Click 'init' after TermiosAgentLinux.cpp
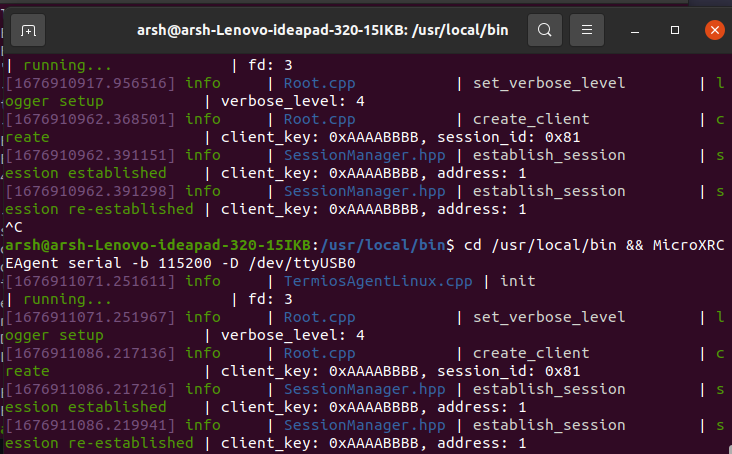This screenshot has width=732, height=454. point(518,281)
